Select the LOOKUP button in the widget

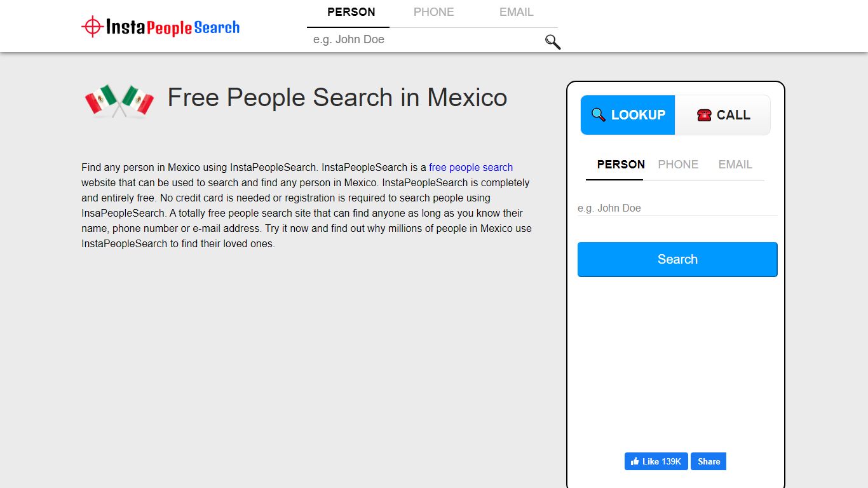point(628,115)
